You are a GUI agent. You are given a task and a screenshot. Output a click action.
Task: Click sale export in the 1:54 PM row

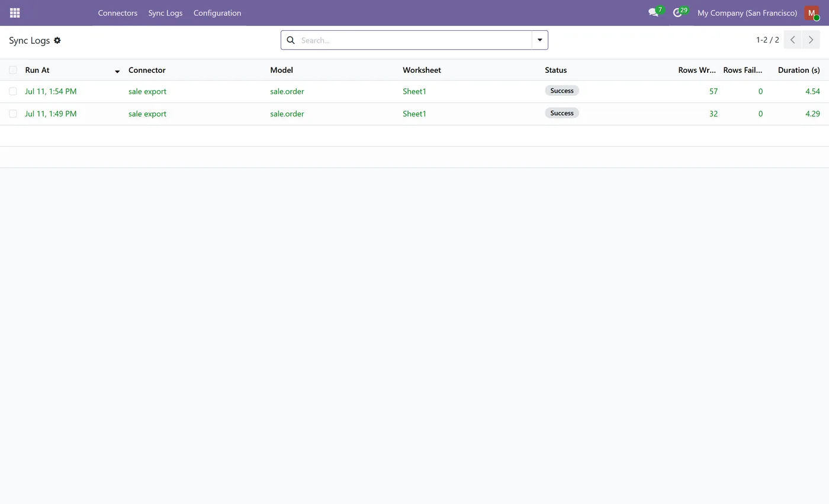tap(147, 91)
